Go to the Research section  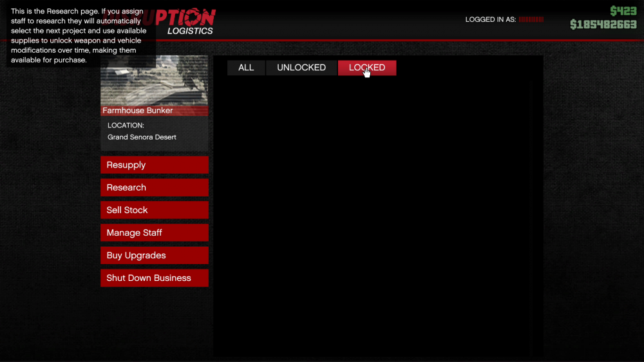[x=154, y=187]
